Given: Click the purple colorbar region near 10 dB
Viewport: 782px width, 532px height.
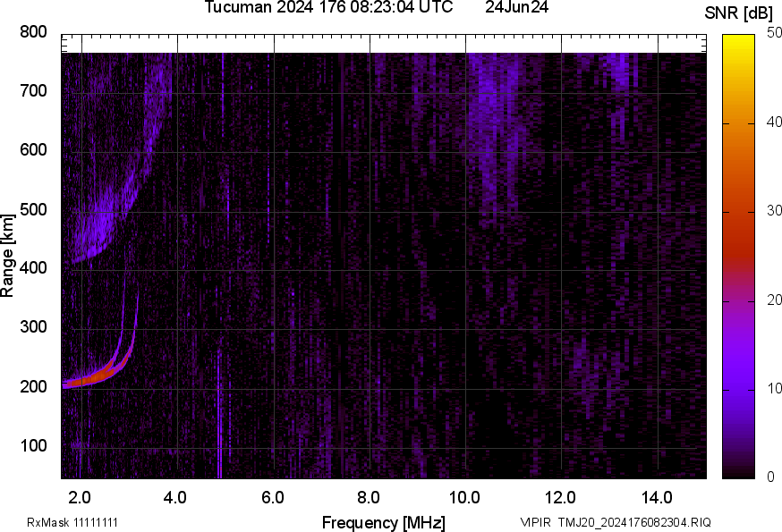Looking at the screenshot, I should (x=739, y=386).
